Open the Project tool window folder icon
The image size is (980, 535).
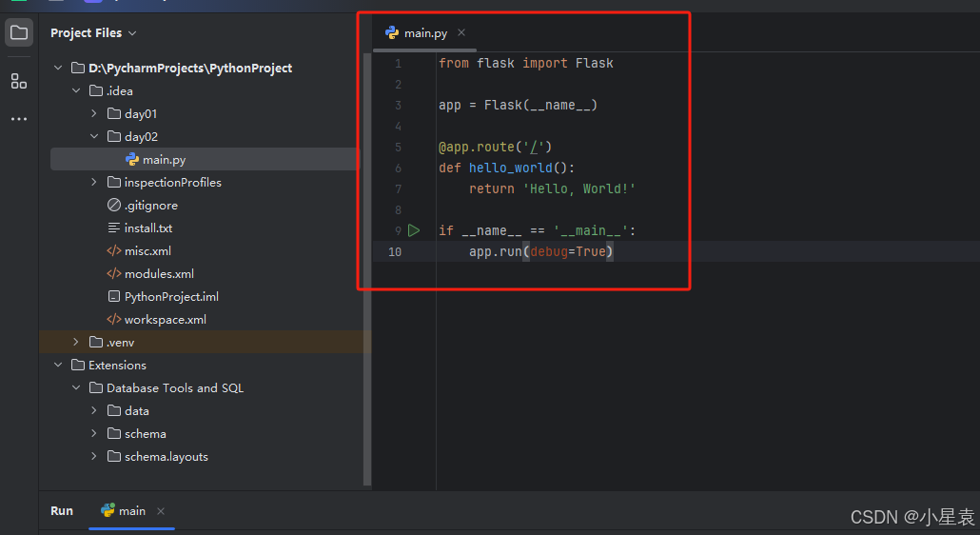[19, 33]
